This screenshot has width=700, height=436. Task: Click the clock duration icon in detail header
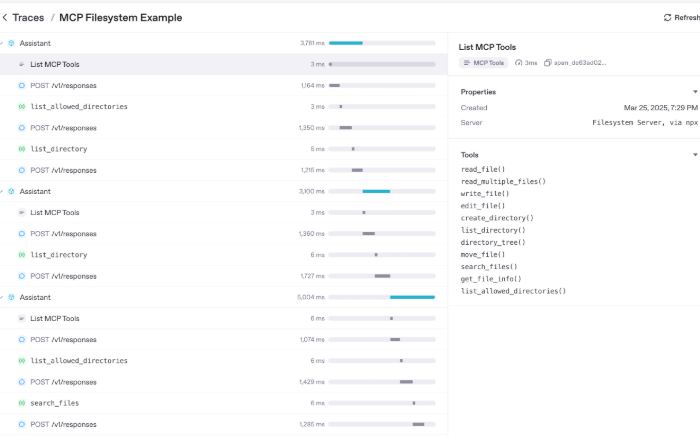pyautogui.click(x=518, y=63)
